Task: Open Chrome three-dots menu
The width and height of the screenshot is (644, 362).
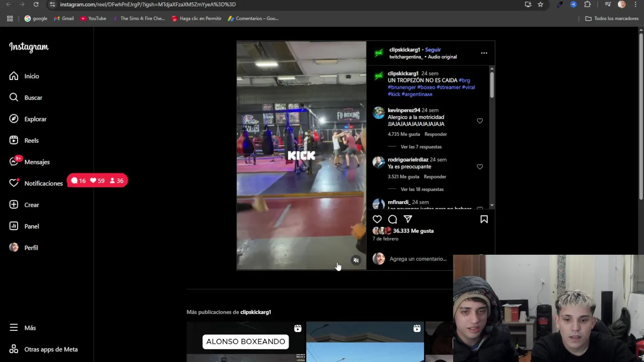Action: (635, 5)
